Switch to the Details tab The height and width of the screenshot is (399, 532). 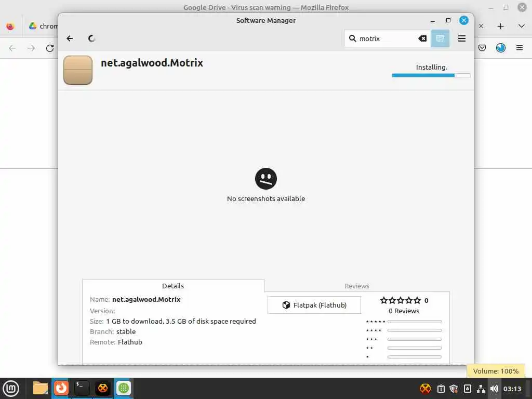pos(173,286)
